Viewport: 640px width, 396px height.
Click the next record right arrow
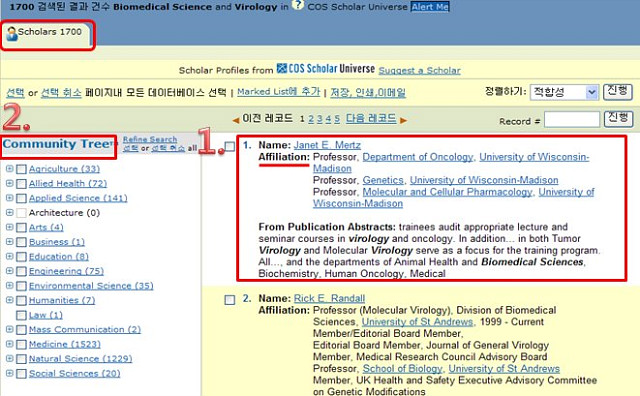tap(403, 120)
